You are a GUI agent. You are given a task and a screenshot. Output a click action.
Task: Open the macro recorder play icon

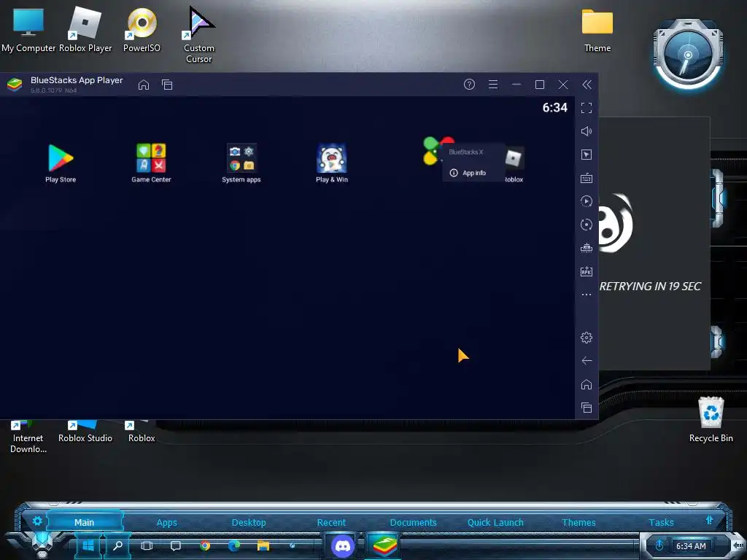(x=587, y=201)
